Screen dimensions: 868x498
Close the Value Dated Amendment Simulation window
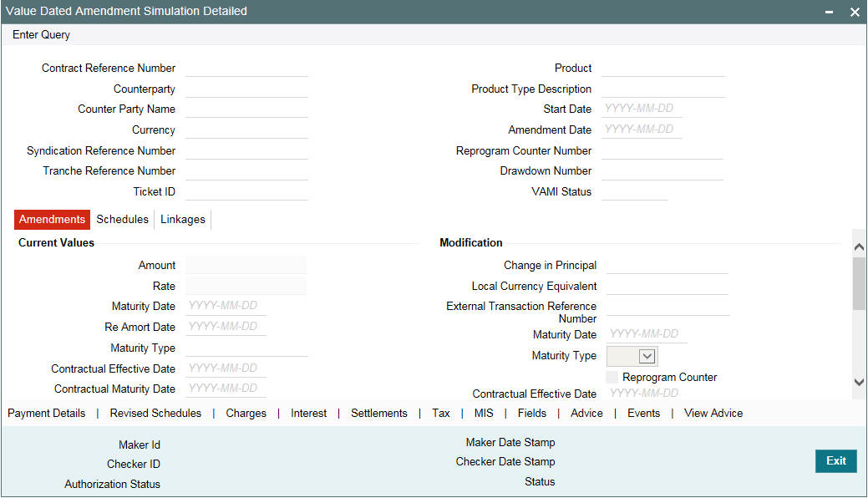855,13
